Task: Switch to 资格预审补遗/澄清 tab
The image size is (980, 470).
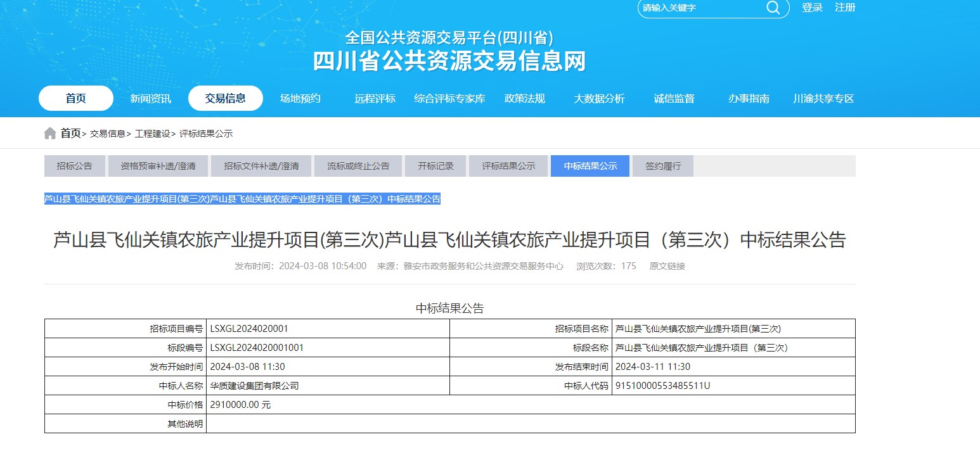Action: [x=158, y=166]
